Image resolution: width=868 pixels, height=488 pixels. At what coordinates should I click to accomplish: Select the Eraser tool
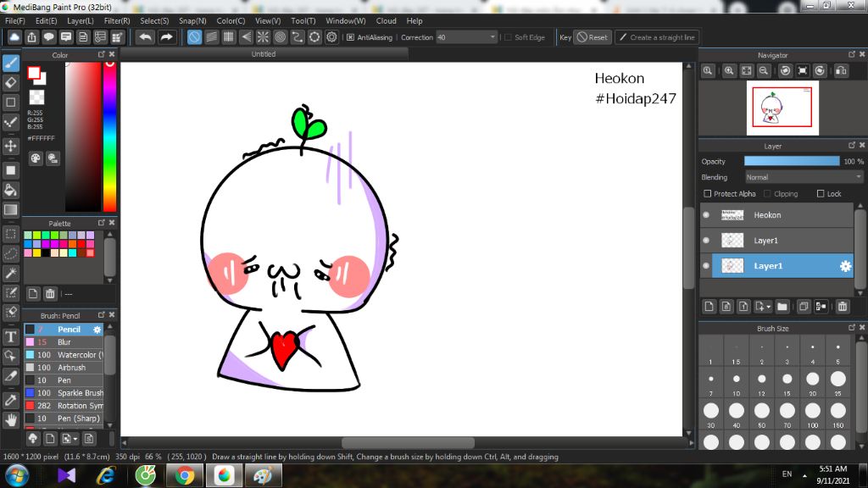coord(11,82)
